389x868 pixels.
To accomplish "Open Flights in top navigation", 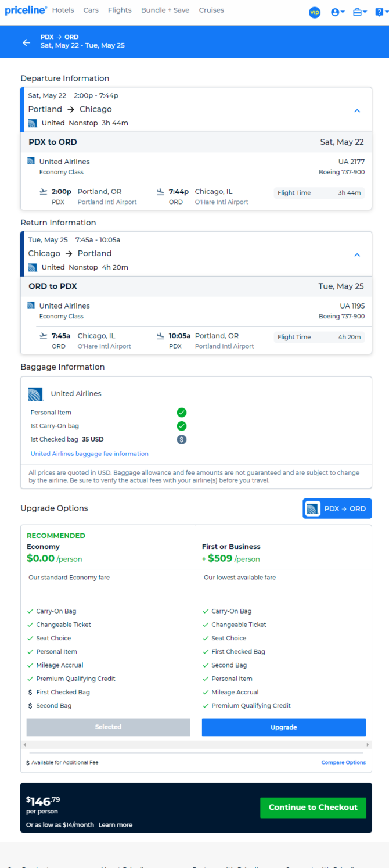I will pos(120,10).
